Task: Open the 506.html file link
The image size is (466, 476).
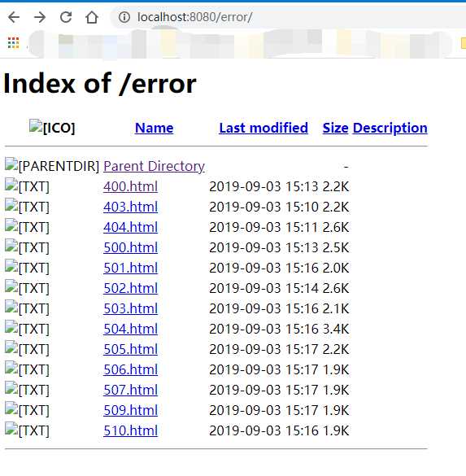Action: tap(130, 369)
